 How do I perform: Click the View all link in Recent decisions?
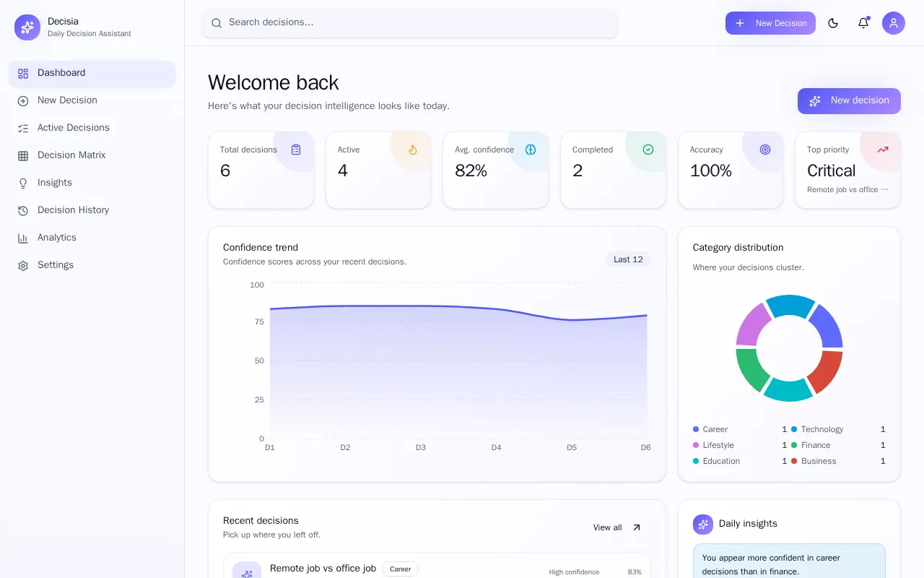[x=617, y=527]
